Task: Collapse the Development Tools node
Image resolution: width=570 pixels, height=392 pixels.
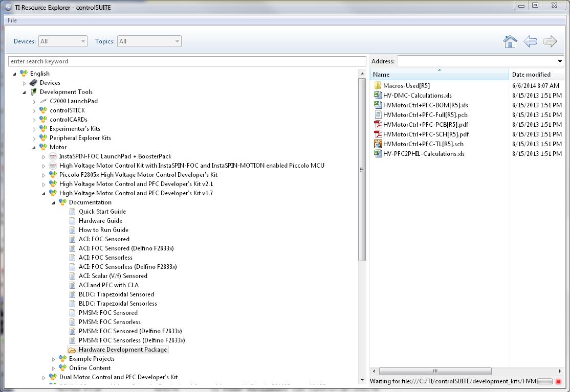Action: (25, 93)
